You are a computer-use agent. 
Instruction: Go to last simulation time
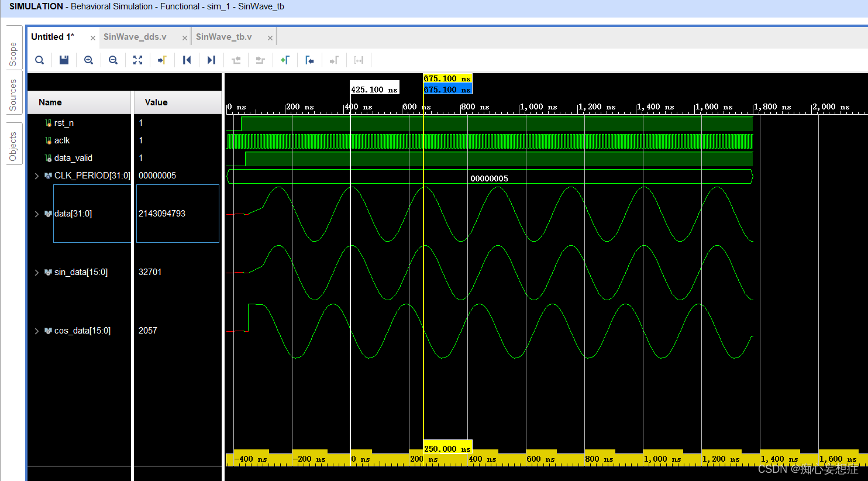(x=211, y=60)
